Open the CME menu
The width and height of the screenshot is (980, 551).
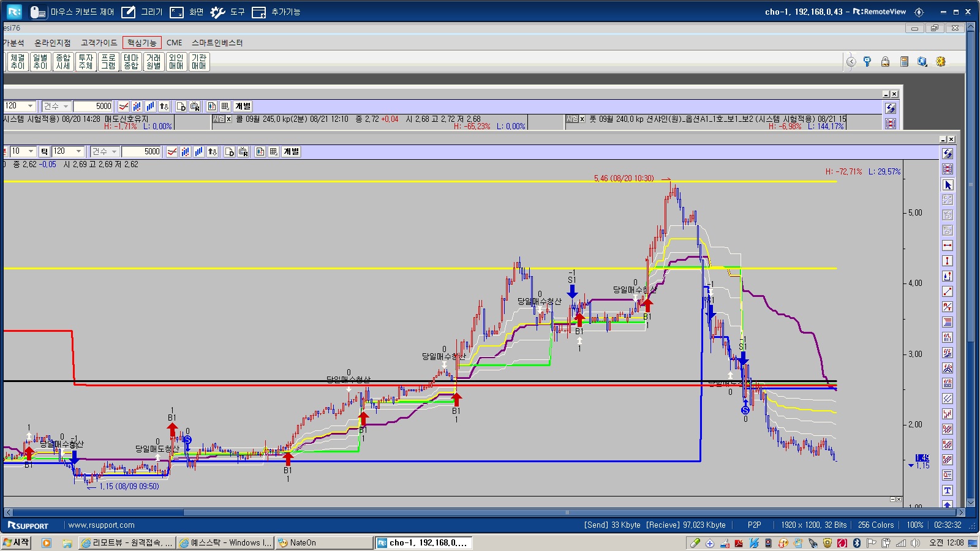(x=175, y=42)
